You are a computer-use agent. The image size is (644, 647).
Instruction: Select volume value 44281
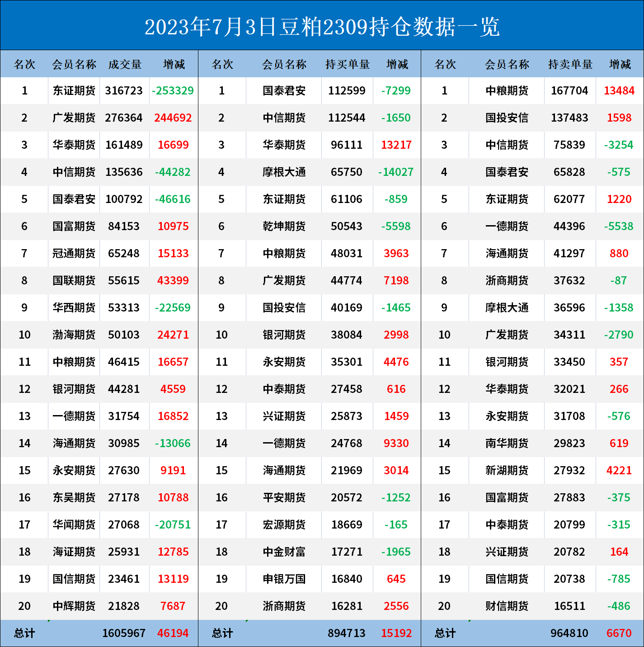click(124, 389)
